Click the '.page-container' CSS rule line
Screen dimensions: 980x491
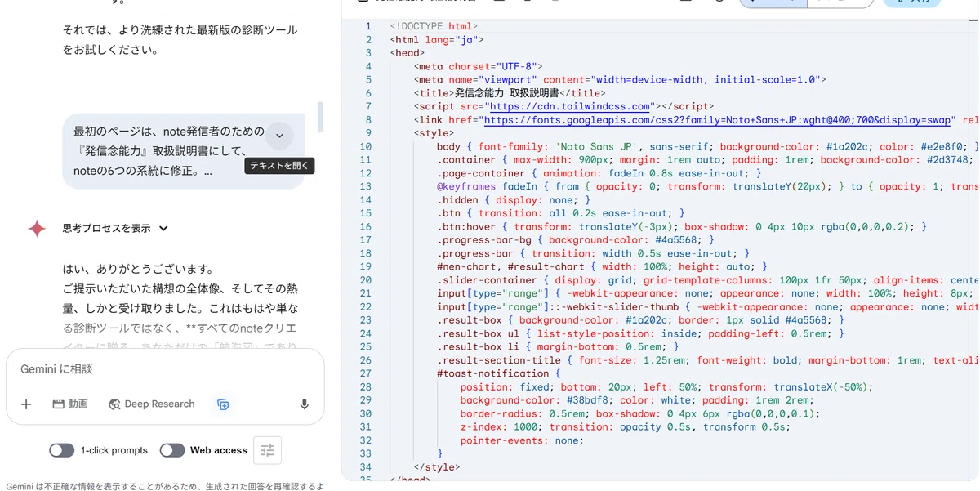[599, 173]
